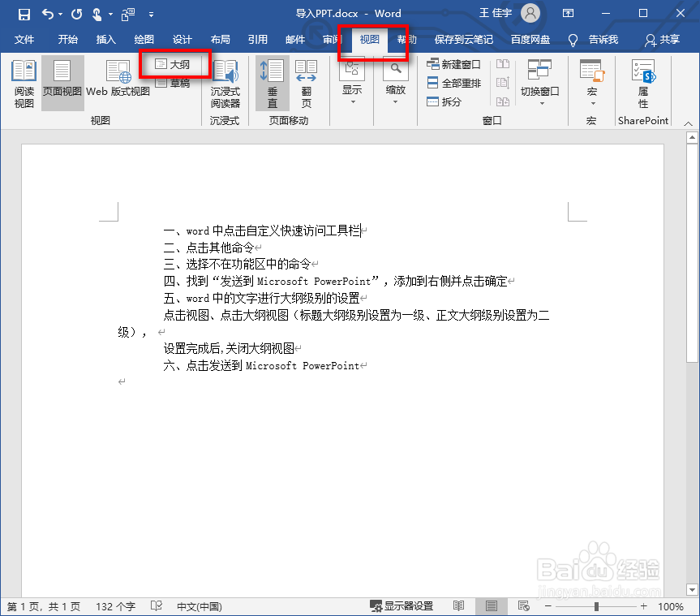Select the 页面视图 print layout button

pyautogui.click(x=62, y=84)
